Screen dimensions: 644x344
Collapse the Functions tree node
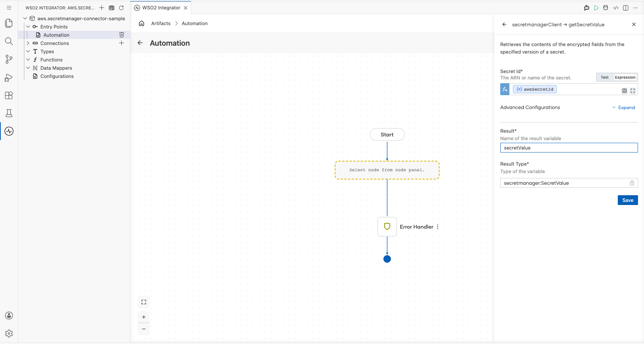point(28,60)
